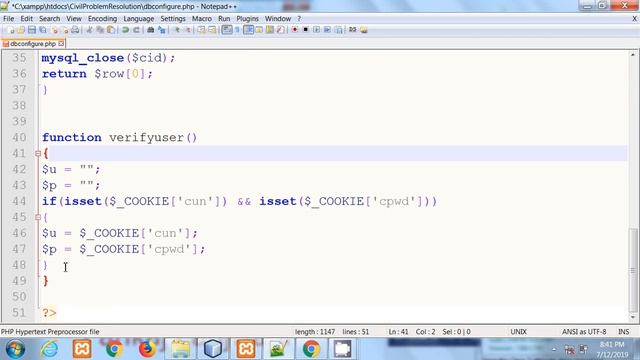
Task: Click 'mysql_close($cid);' on line 35
Action: pyautogui.click(x=109, y=58)
